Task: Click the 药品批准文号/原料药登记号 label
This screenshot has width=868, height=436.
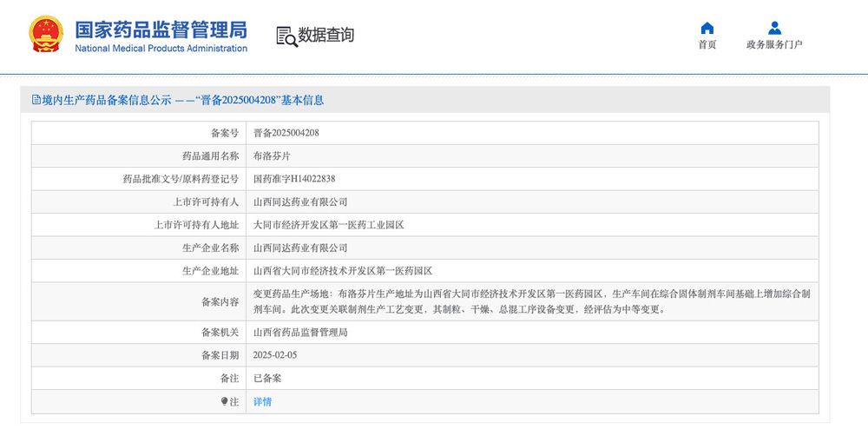Action: (x=181, y=179)
